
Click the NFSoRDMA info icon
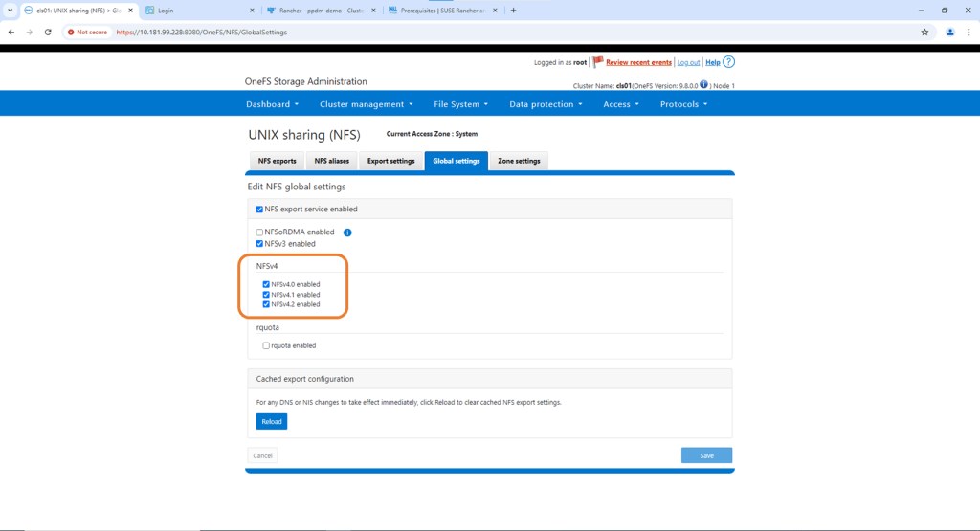point(347,232)
